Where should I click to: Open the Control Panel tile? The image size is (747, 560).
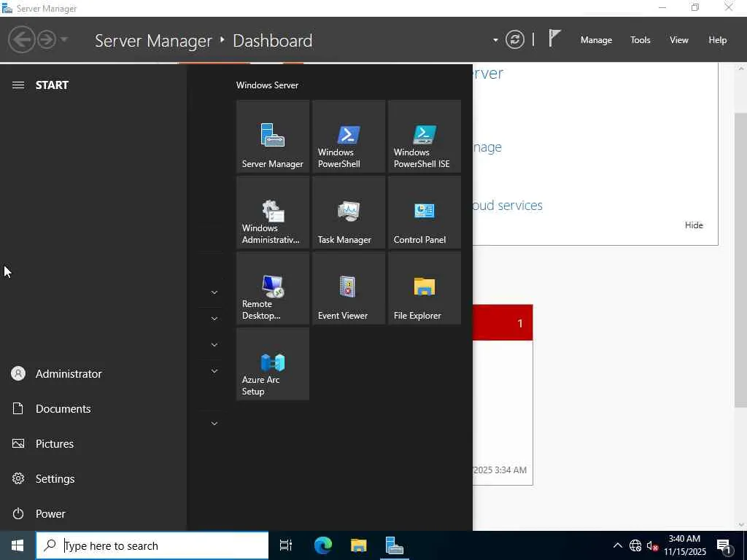424,212
